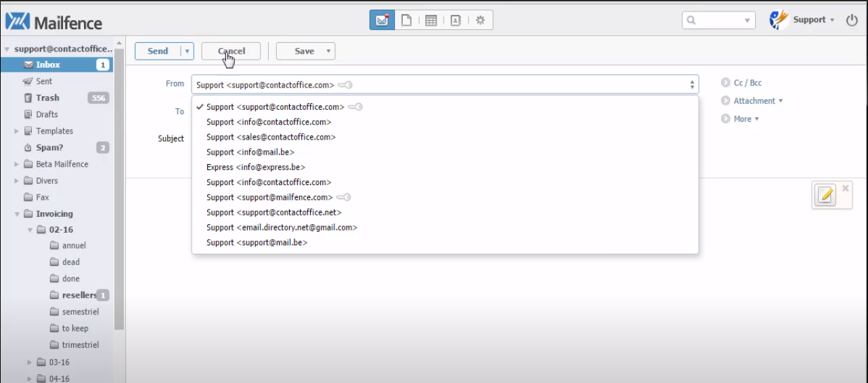Click the folder pane vertical scrollbar
This screenshot has width=868, height=383.
click(119, 190)
